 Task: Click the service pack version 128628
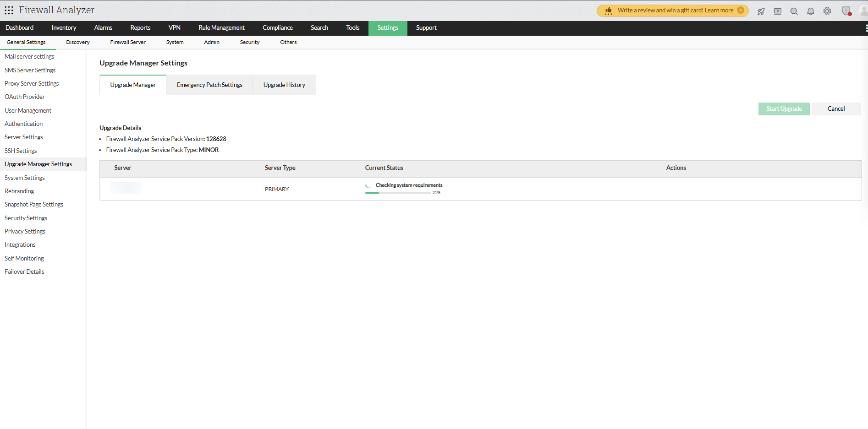[x=216, y=139]
